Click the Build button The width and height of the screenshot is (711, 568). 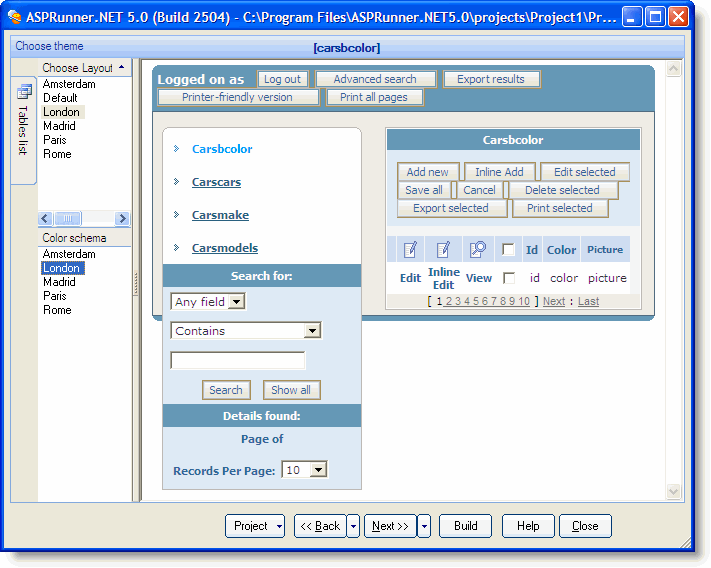[465, 526]
